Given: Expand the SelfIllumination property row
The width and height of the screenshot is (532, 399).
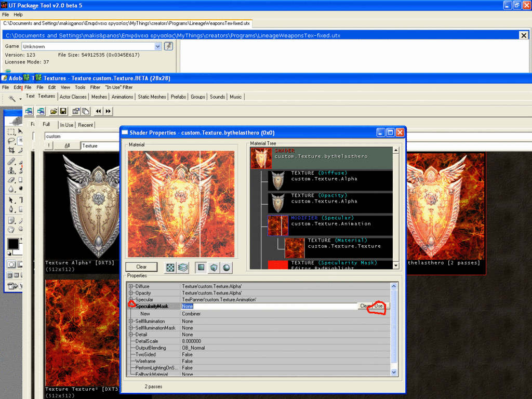Looking at the screenshot, I should 131,321.
